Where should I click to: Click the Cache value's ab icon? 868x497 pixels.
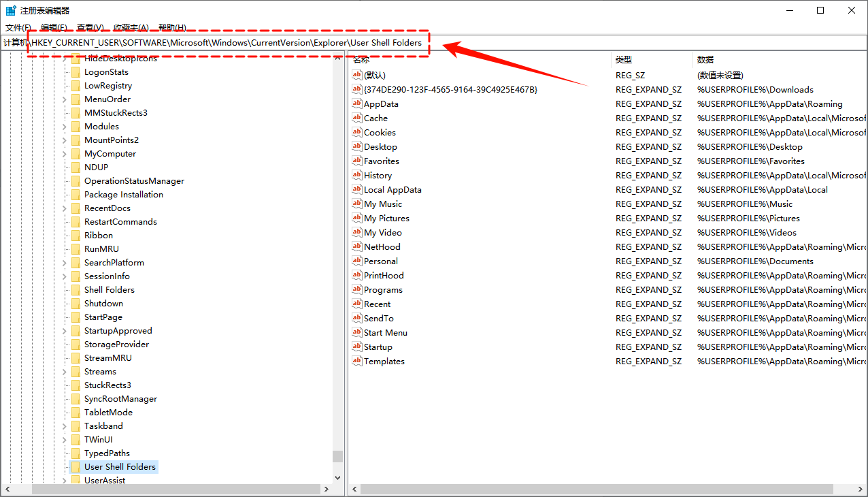pyautogui.click(x=356, y=118)
